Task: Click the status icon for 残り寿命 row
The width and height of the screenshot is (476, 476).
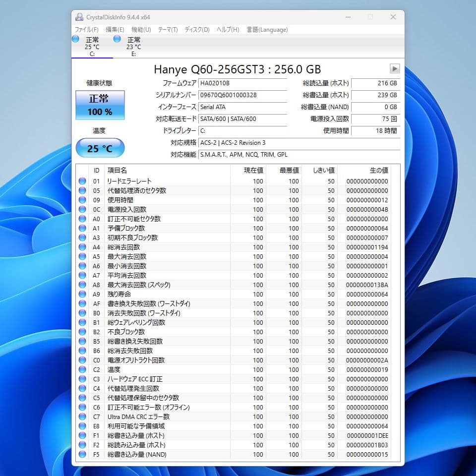Action: (x=82, y=294)
